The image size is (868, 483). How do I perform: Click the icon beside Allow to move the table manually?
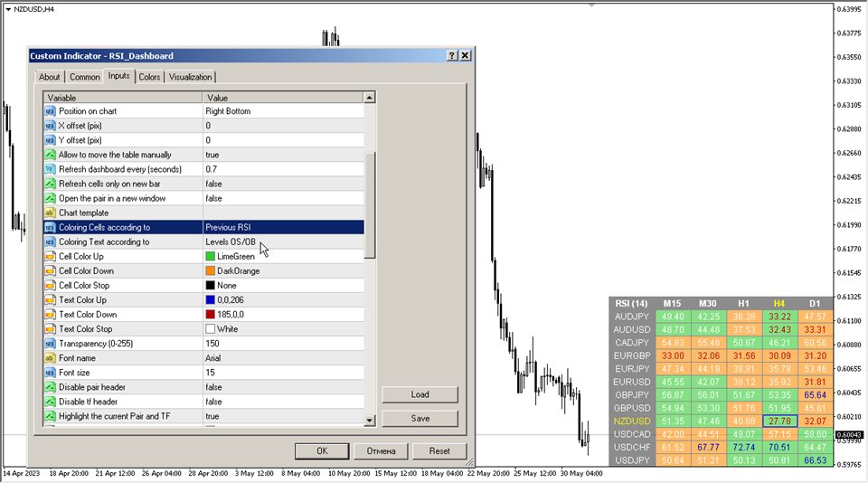(50, 155)
